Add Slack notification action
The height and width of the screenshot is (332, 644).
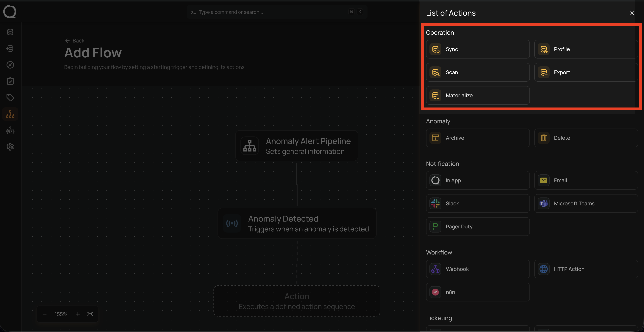coord(478,203)
